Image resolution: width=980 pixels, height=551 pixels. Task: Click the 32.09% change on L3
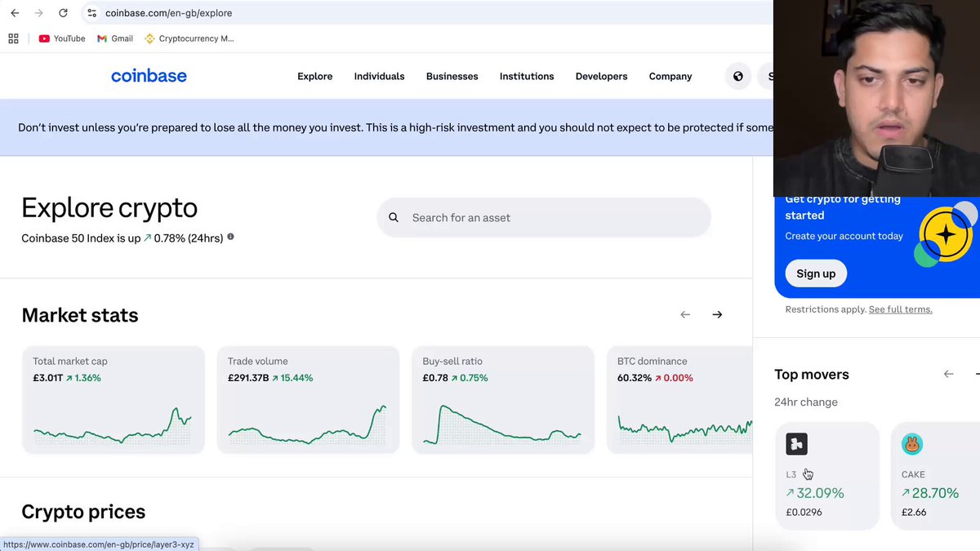pyautogui.click(x=821, y=493)
